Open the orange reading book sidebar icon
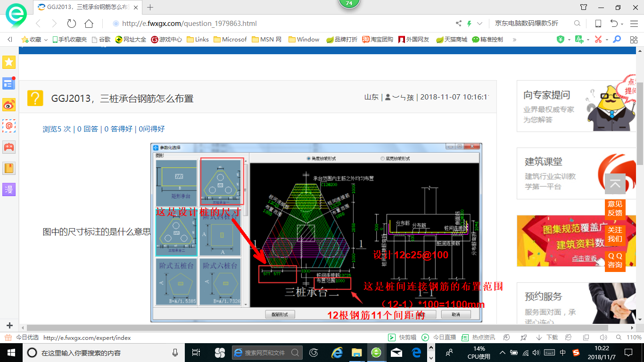The height and width of the screenshot is (362, 644). pos(9,168)
